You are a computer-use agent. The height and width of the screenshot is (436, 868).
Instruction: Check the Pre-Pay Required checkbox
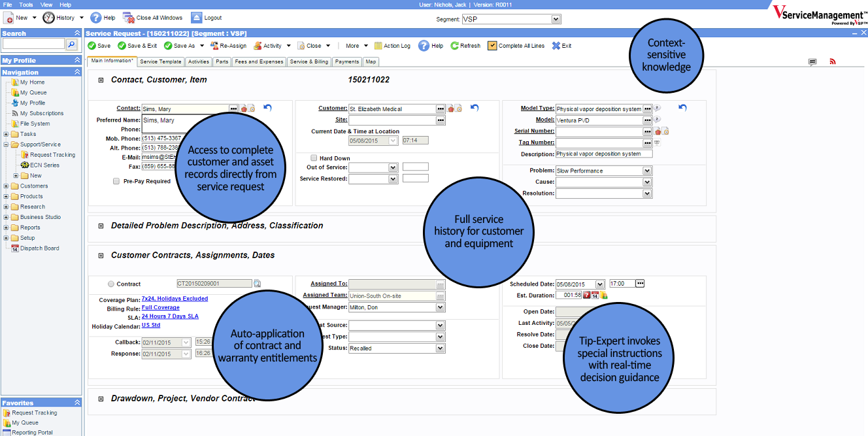coord(116,181)
